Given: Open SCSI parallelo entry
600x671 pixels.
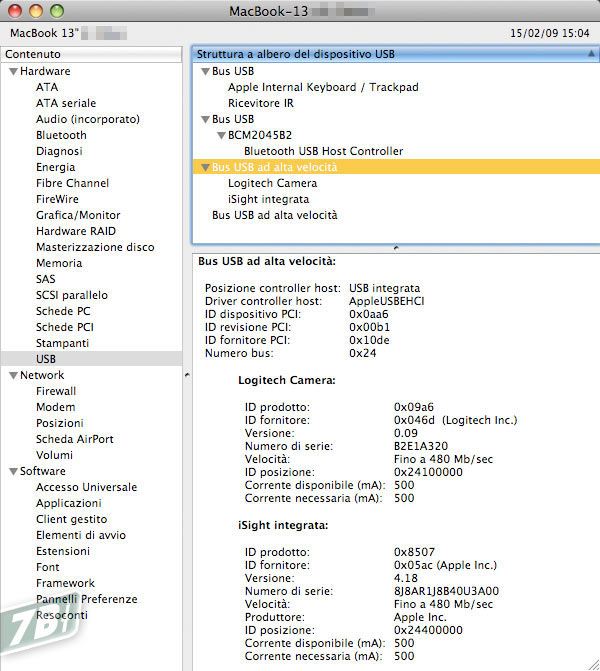Looking at the screenshot, I should click(x=72, y=295).
